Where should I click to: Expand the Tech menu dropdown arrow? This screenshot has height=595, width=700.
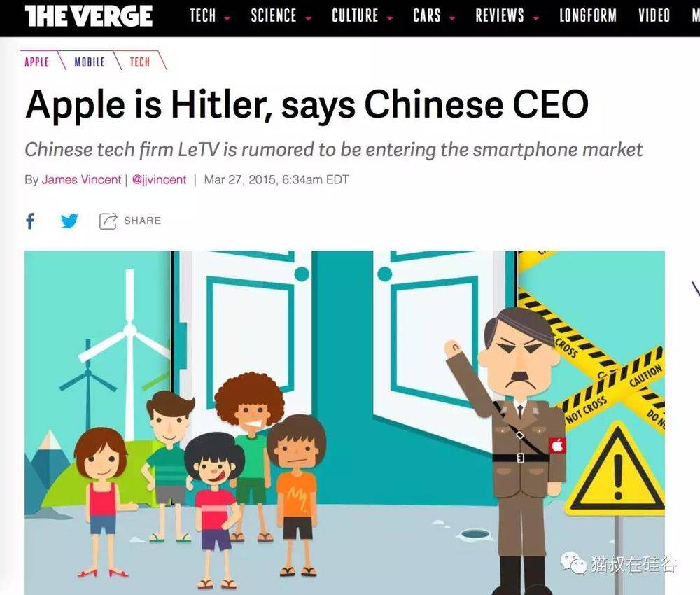click(x=227, y=19)
